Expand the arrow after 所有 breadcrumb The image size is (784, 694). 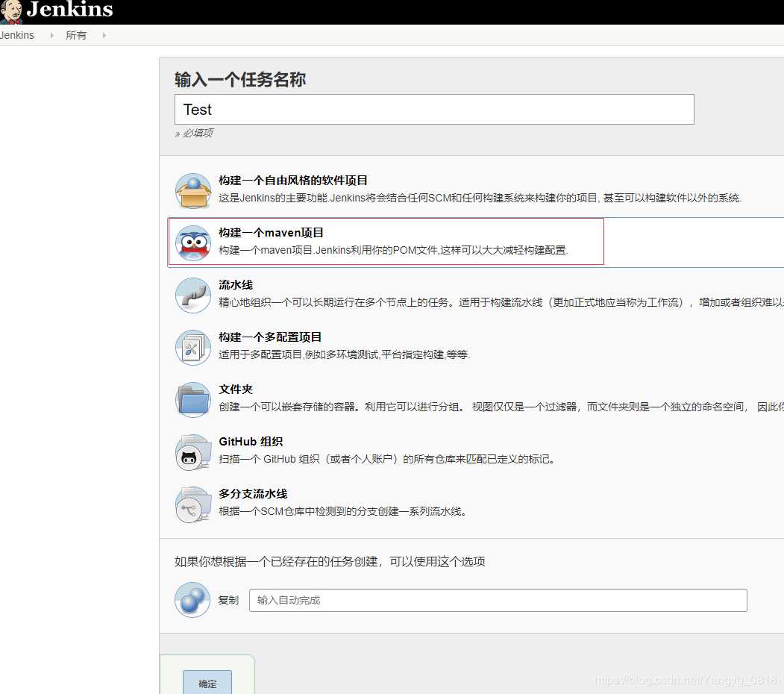104,36
